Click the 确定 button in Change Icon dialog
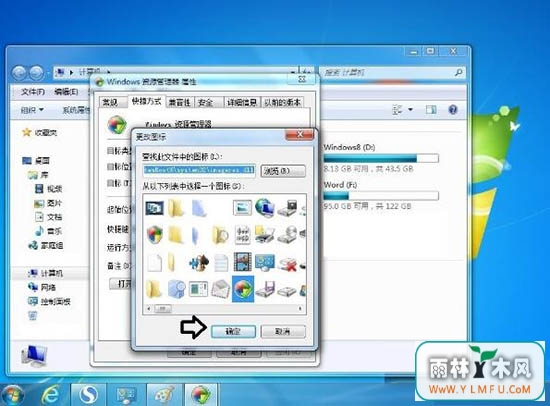This screenshot has width=550, height=406. point(233,331)
